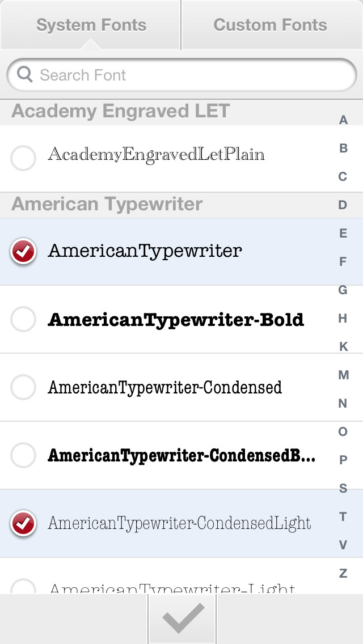Jump to letter Z in index

[343, 573]
